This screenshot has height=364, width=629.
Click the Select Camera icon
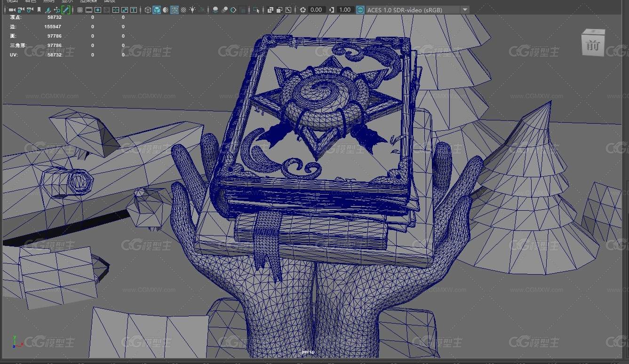coord(12,10)
